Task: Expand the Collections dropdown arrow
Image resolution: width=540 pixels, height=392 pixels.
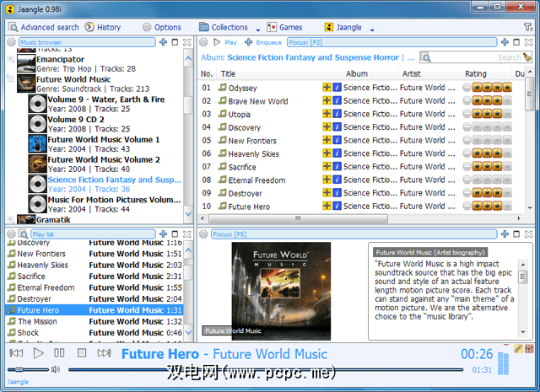Action: point(258,30)
